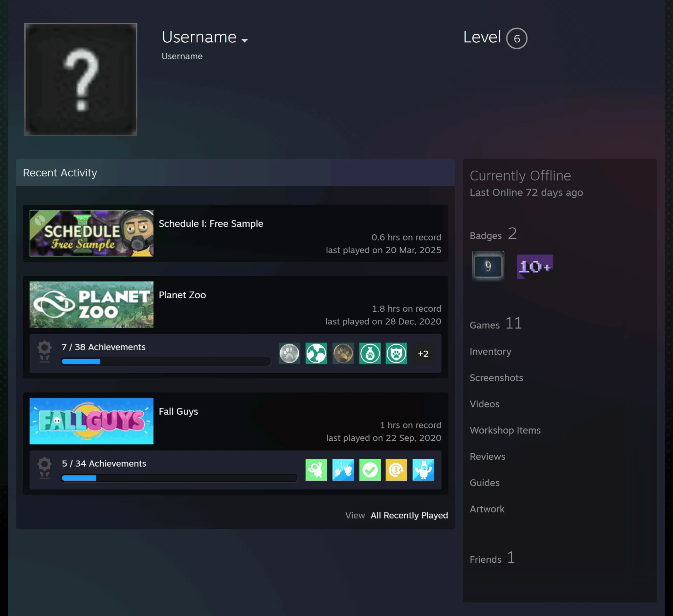
Task: Select the green globe achievement icon
Action: pos(316,353)
